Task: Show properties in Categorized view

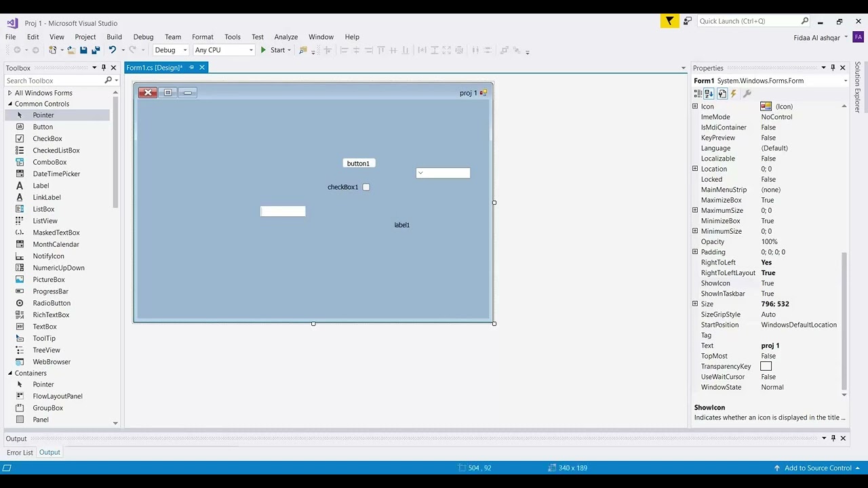Action: 698,94
